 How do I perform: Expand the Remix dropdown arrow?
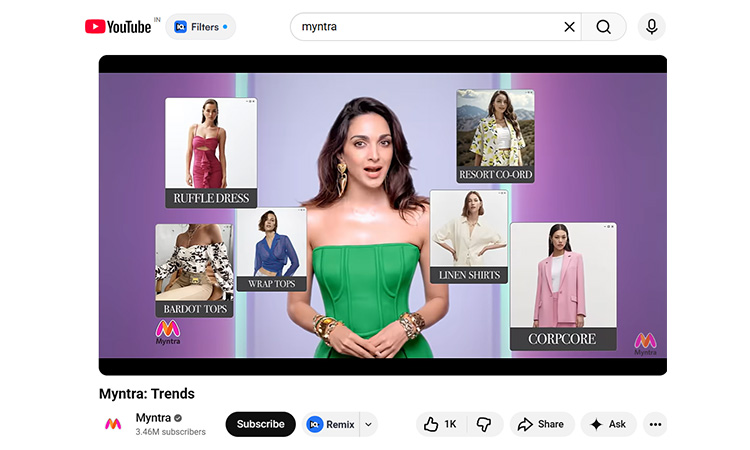368,424
